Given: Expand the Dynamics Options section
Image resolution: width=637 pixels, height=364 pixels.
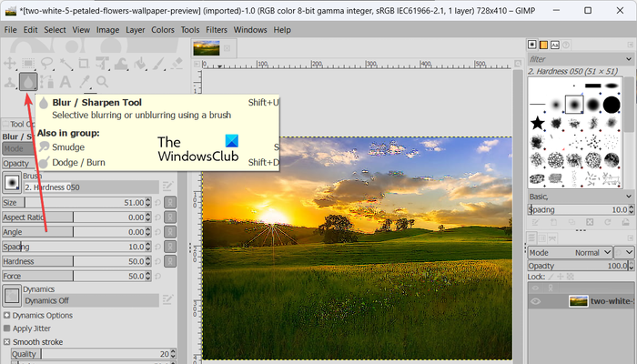Looking at the screenshot, I should pos(8,315).
